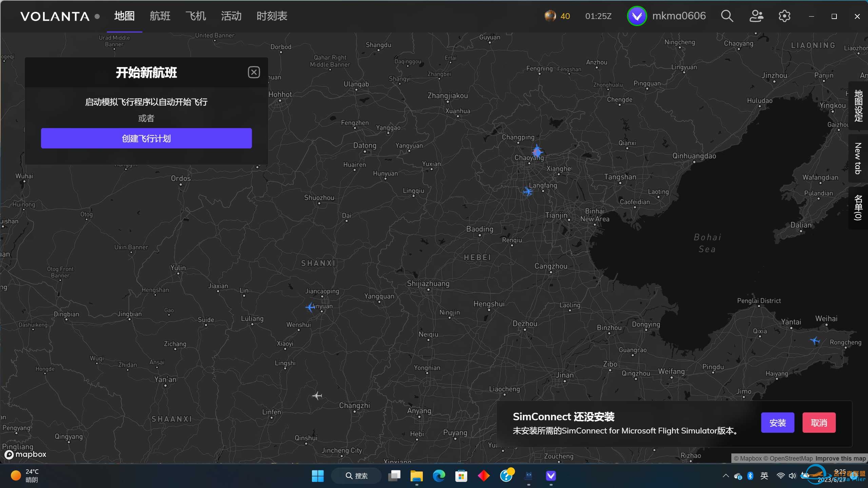Screen dimensions: 868x488
Task: Open the 地图设定 side tab
Action: [858, 106]
